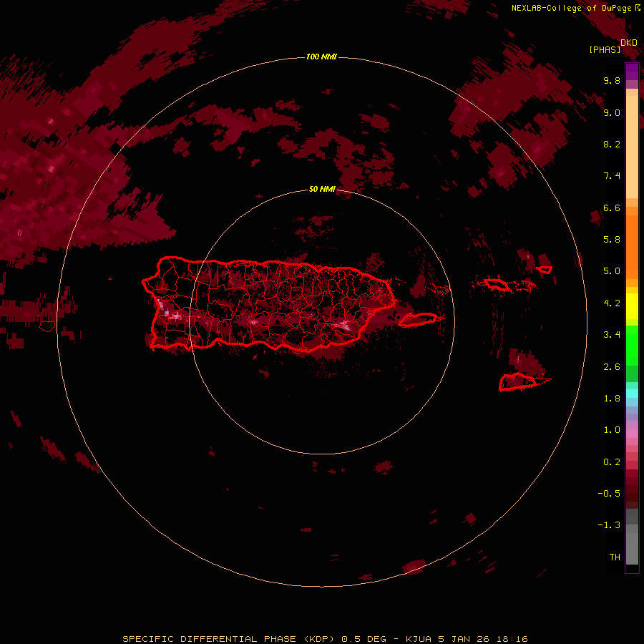The height and width of the screenshot is (644, 644).
Task: Click the 1.8 scale value
Action: click(612, 399)
